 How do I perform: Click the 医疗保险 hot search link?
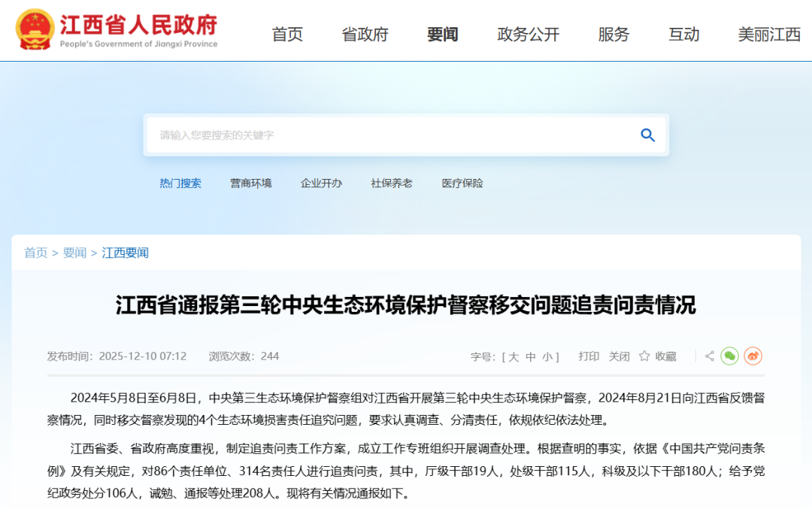(461, 183)
